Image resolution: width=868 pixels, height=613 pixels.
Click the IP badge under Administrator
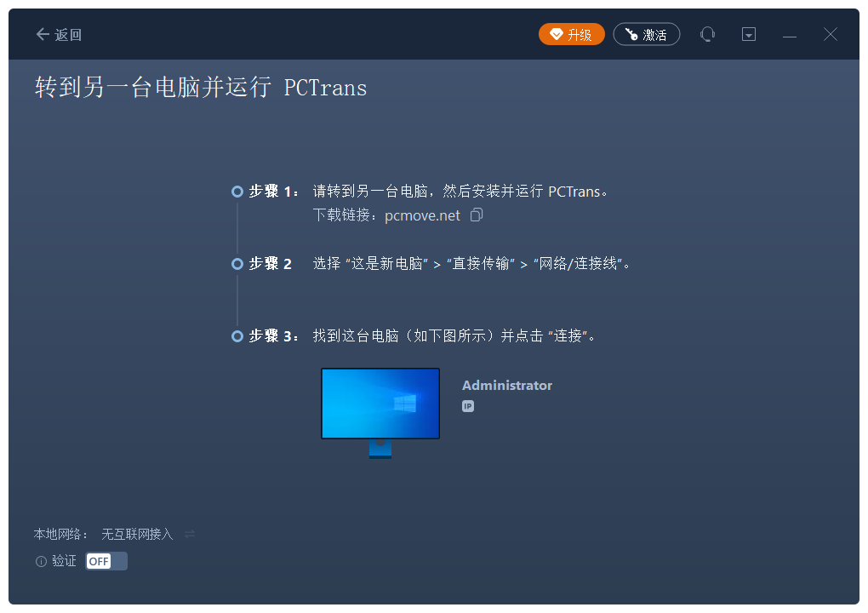pos(468,406)
